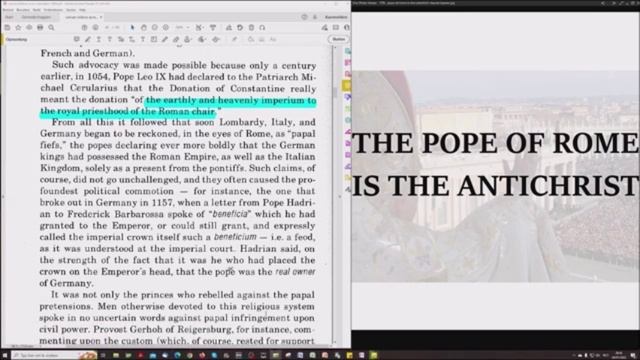Click the page number field in toolbar
Image resolution: width=640 pixels, height=360 pixels.
click(107, 27)
